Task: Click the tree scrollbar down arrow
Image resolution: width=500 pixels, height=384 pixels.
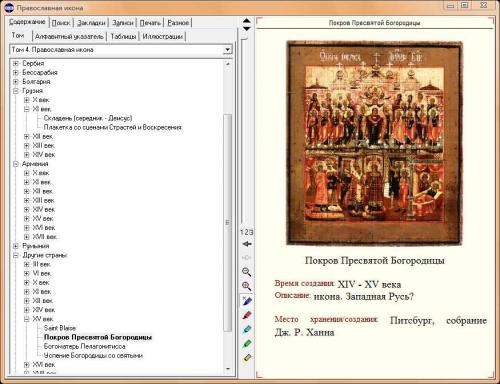Action: coord(228,369)
